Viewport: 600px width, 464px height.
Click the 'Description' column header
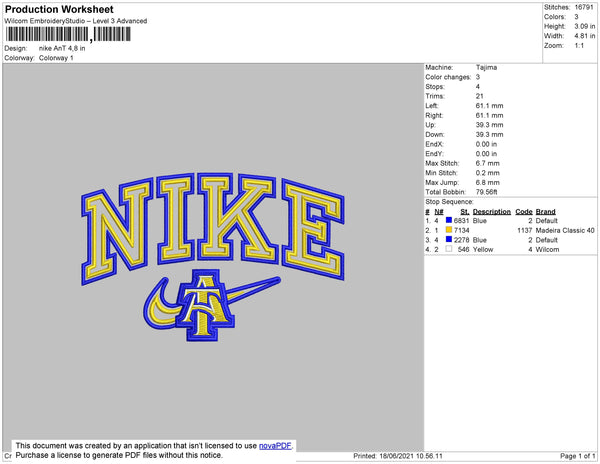[x=491, y=212]
